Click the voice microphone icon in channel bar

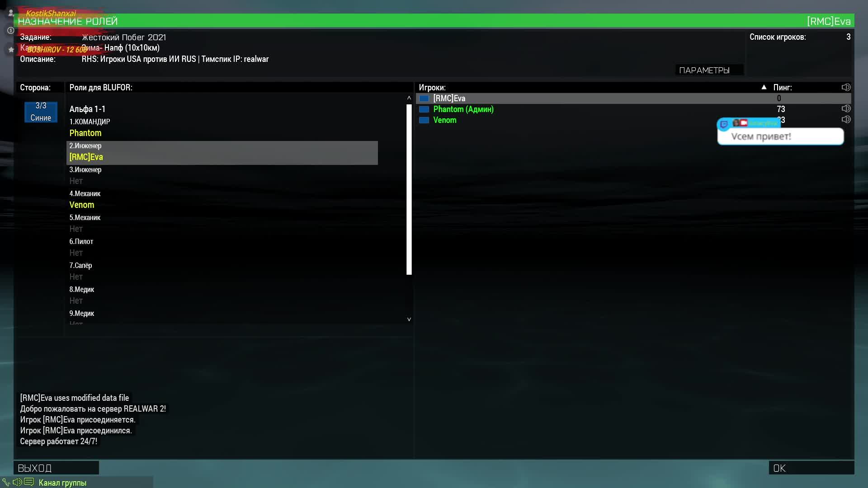[6, 482]
